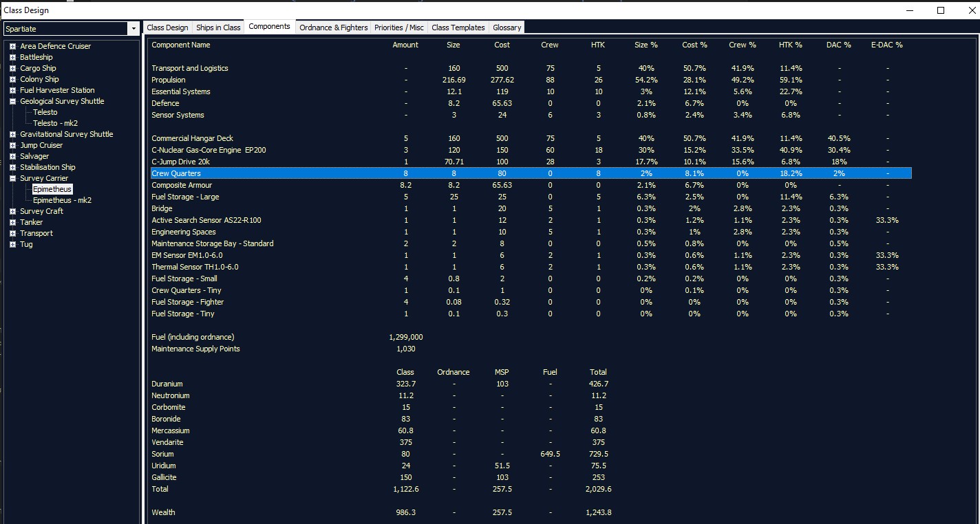The height and width of the screenshot is (524, 980).
Task: Select C-Nuclear Gas-Core Engine EP200 row
Action: [x=531, y=150]
